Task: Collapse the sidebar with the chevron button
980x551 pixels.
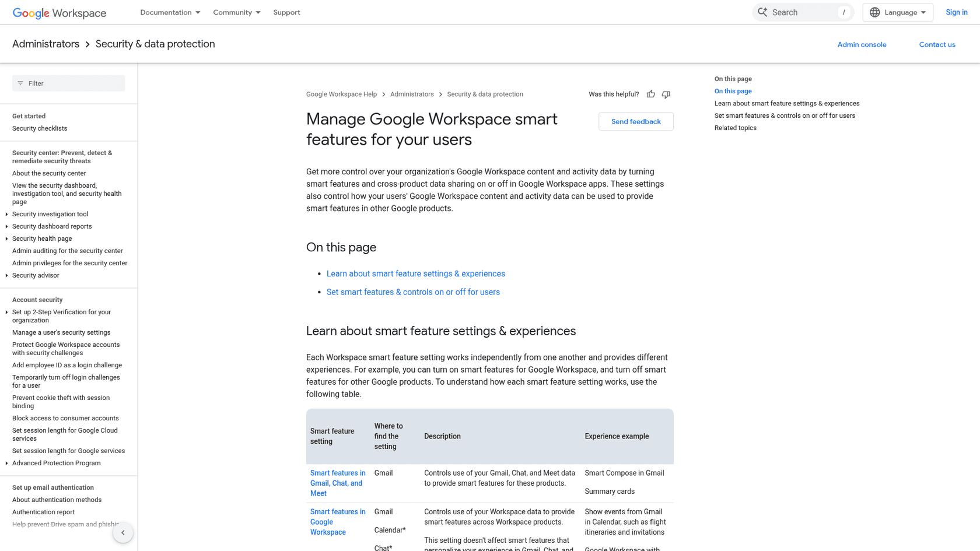Action: pyautogui.click(x=123, y=532)
